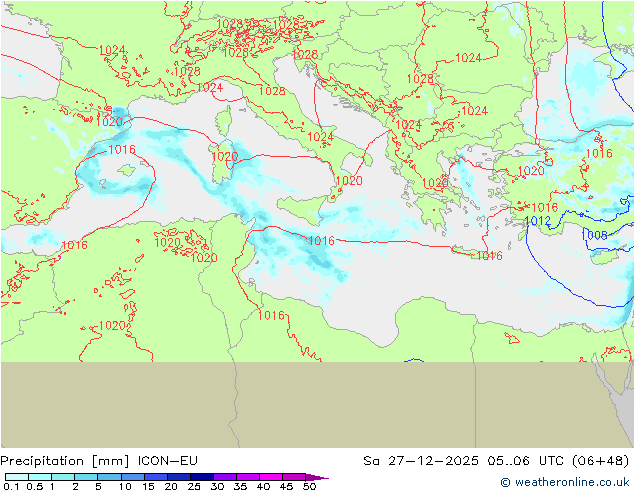Click the blue '1012' isobar label
Viewport: 634px width, 490px height.
click(538, 221)
